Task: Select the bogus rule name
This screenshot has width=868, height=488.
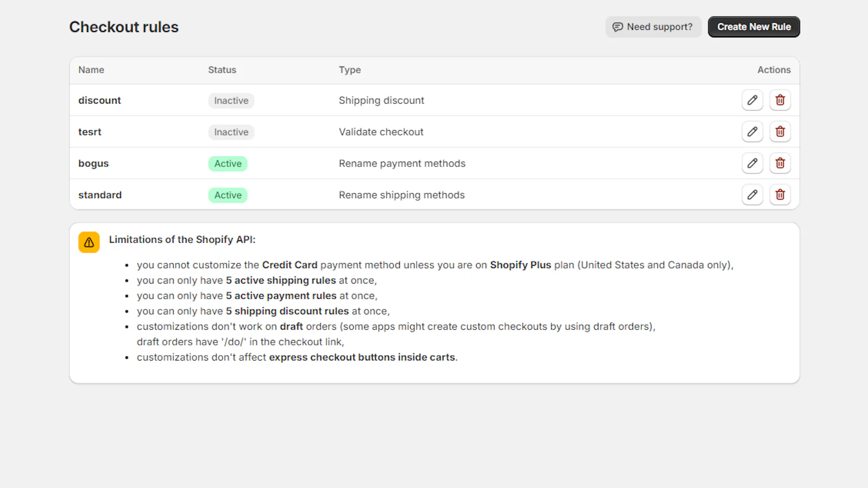Action: coord(93,164)
